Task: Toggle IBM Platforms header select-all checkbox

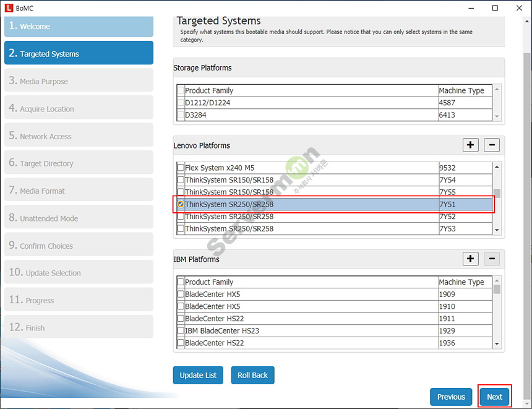Action: [x=181, y=282]
